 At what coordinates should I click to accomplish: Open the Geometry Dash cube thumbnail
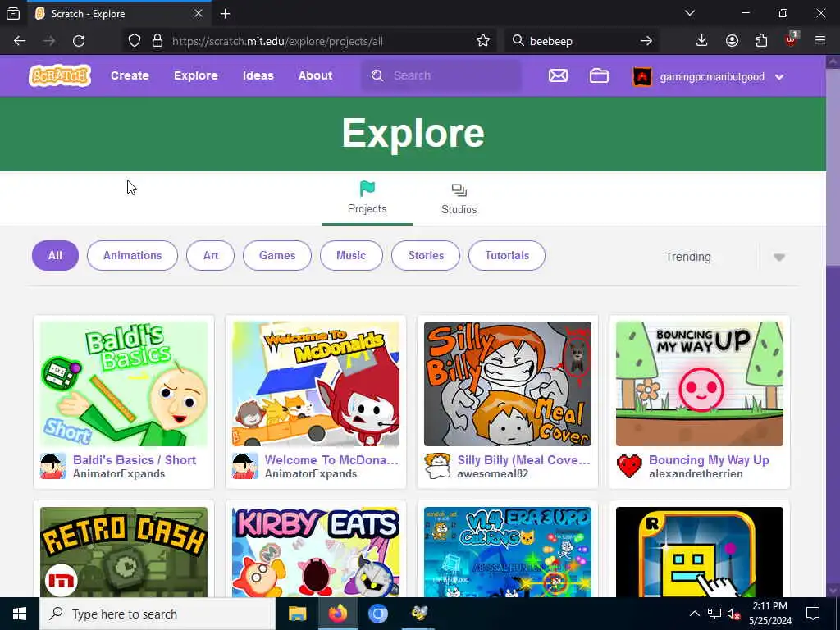point(699,552)
